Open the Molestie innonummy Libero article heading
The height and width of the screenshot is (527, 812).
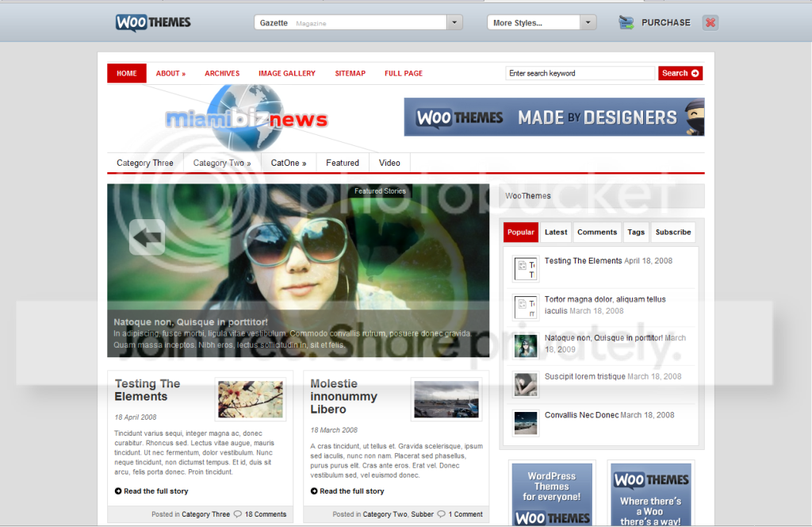(x=344, y=396)
